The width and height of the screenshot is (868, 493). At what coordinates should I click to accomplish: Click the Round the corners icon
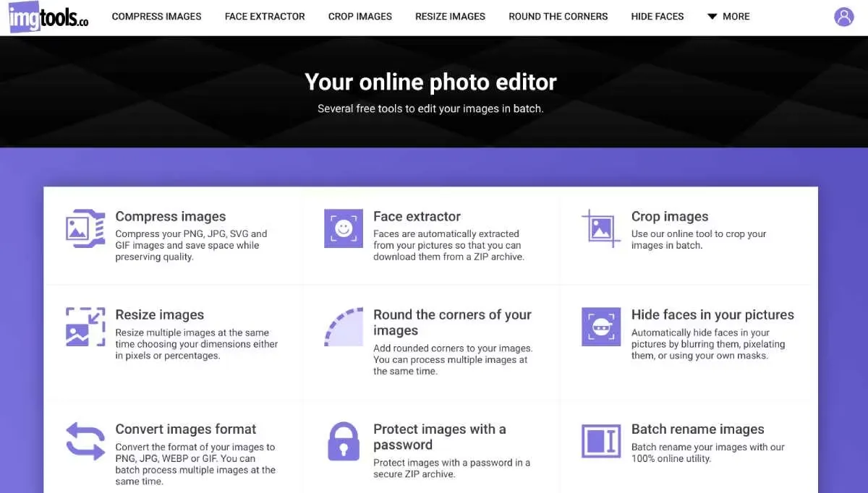click(x=344, y=327)
